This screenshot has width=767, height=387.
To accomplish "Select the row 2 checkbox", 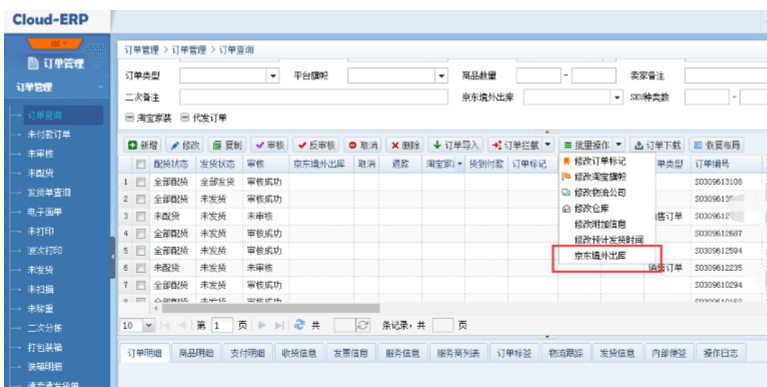I will [141, 199].
